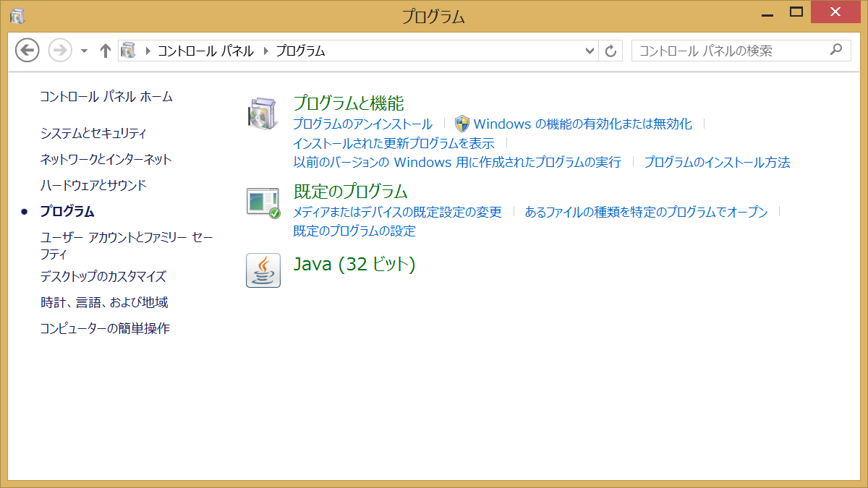Screen dimensions: 868x488
Task: Go up one level with the up arrow
Action: (x=106, y=51)
